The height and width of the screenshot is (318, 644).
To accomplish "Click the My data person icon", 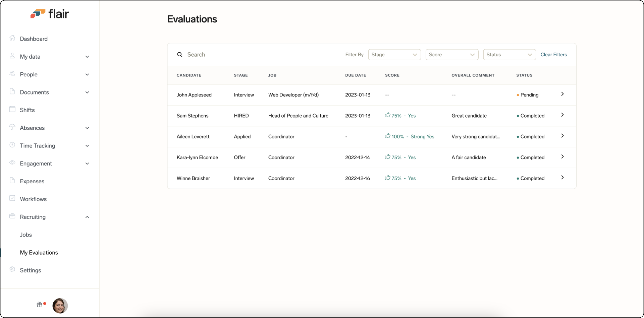I will 12,56.
